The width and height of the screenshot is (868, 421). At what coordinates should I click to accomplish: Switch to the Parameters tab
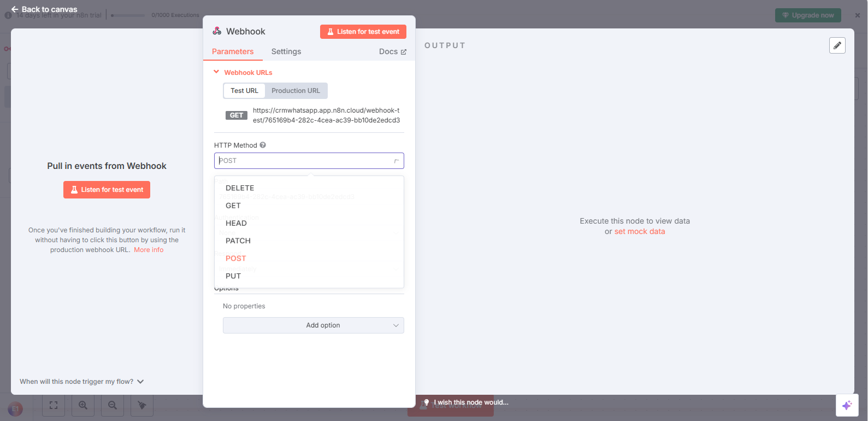pyautogui.click(x=233, y=51)
